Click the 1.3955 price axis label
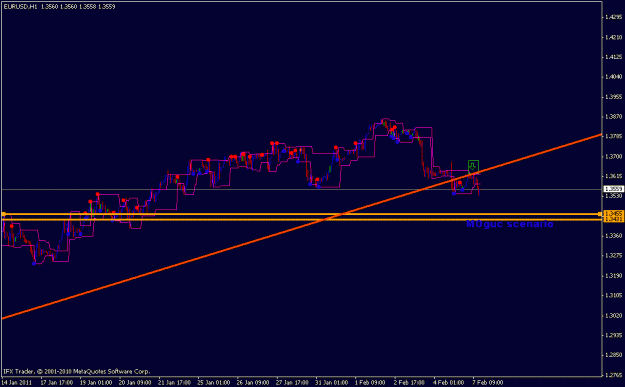 pyautogui.click(x=613, y=96)
